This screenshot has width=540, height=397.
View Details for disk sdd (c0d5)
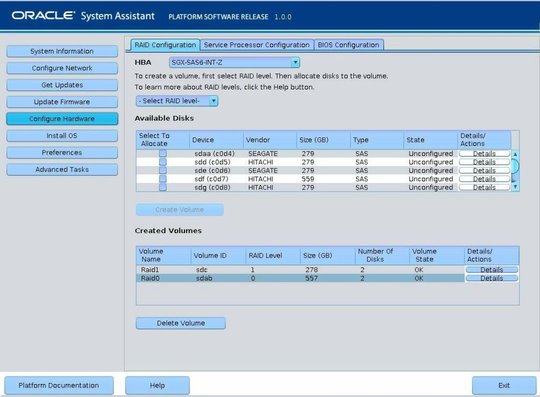pos(484,162)
